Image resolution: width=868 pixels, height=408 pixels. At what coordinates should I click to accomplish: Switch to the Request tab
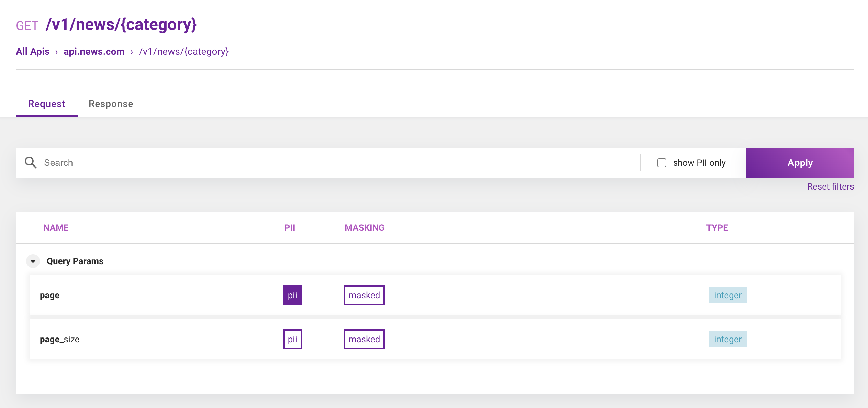click(x=46, y=104)
